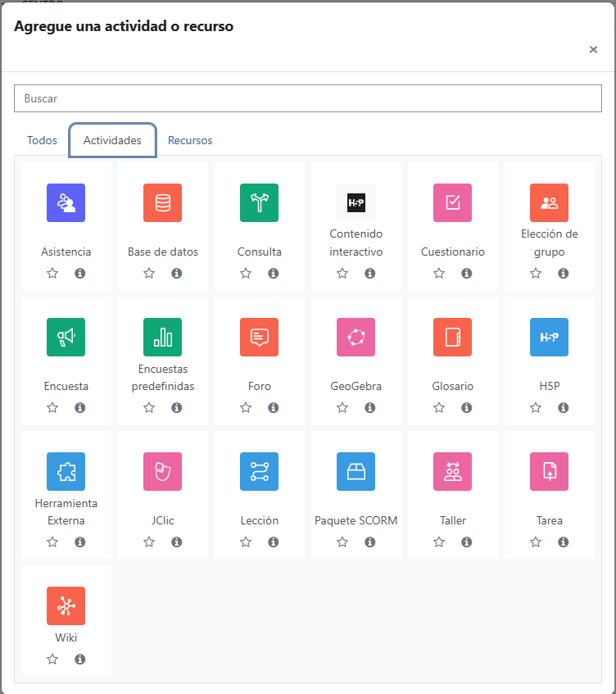Select the Cuestionario activity icon
This screenshot has height=694, width=616.
[x=453, y=202]
